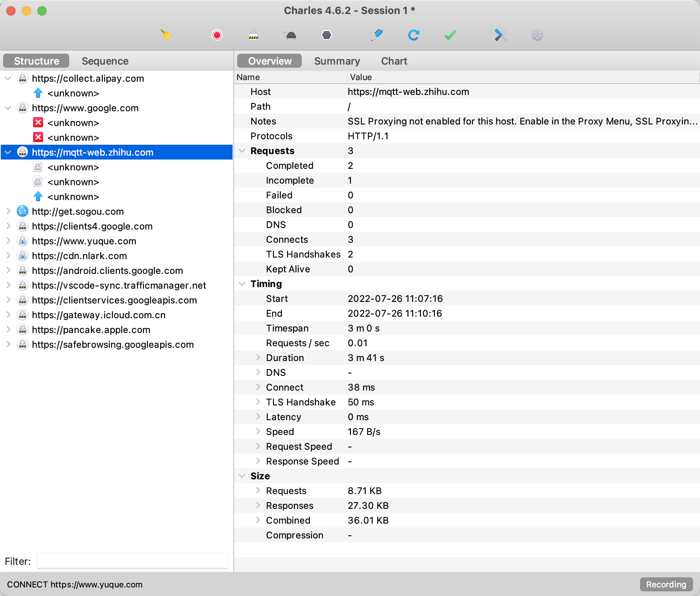700x596 pixels.
Task: Click the lock icon for safebrowsing.googleapis.com
Action: 23,344
